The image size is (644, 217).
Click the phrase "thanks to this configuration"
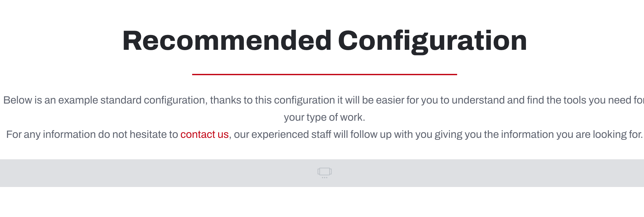[273, 100]
